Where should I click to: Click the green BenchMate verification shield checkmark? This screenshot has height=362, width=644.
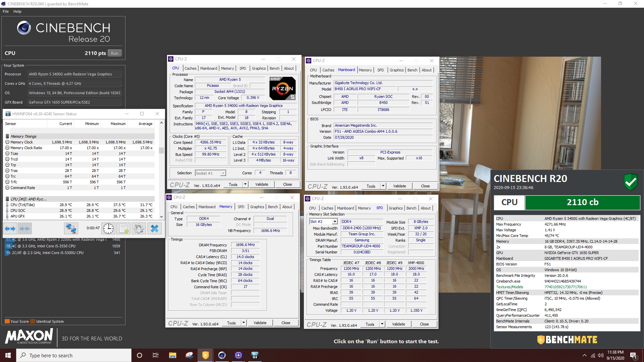(x=631, y=182)
